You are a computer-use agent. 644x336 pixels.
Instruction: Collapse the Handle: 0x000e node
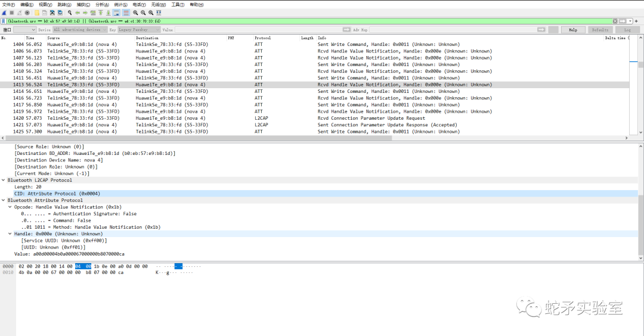tap(10, 234)
